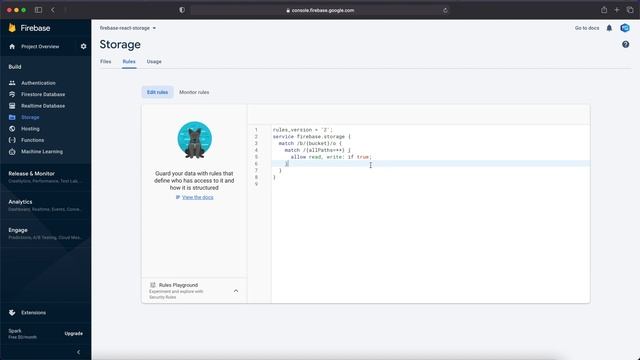Click the Machine Learning icon

click(x=12, y=151)
